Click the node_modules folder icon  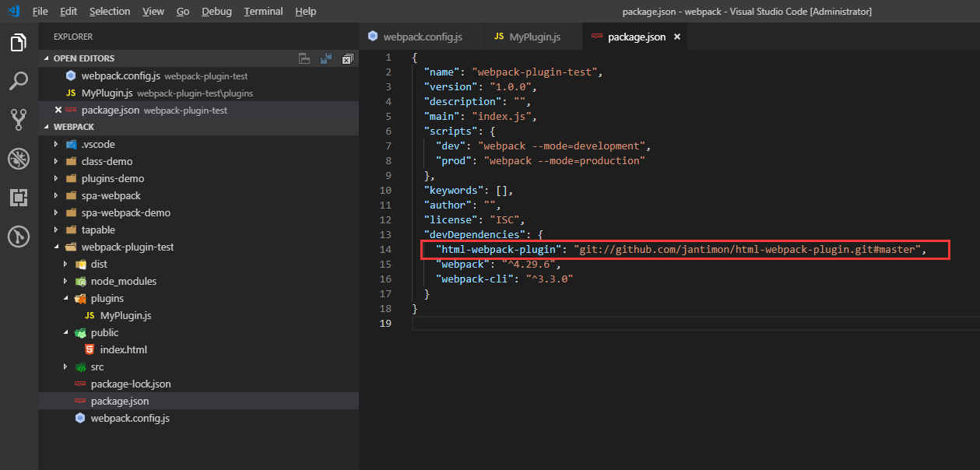(x=80, y=282)
